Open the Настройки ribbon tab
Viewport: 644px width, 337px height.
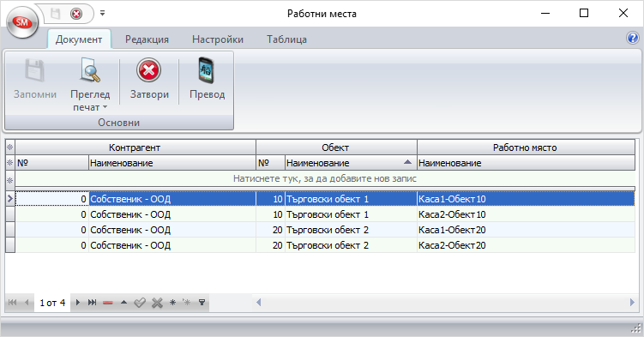[x=218, y=39]
